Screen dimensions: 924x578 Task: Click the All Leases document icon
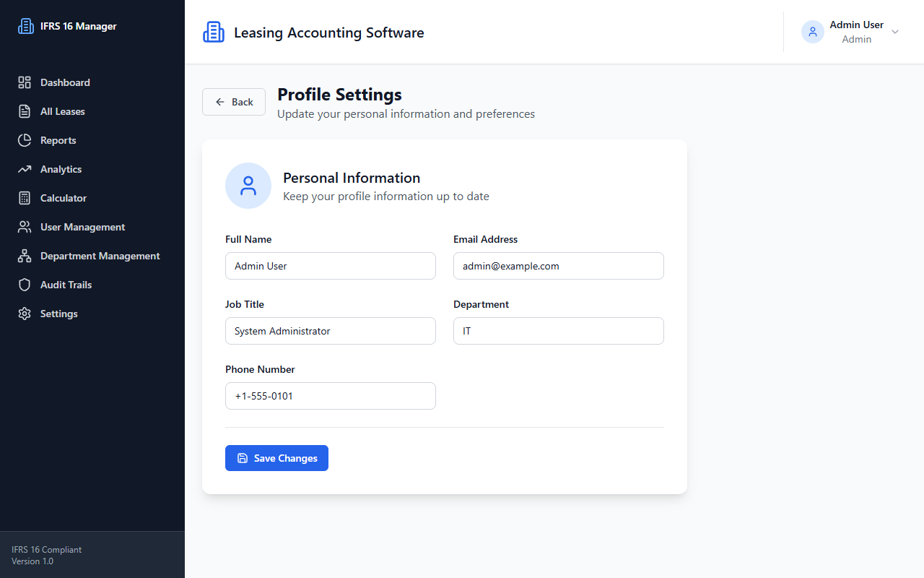pos(25,111)
